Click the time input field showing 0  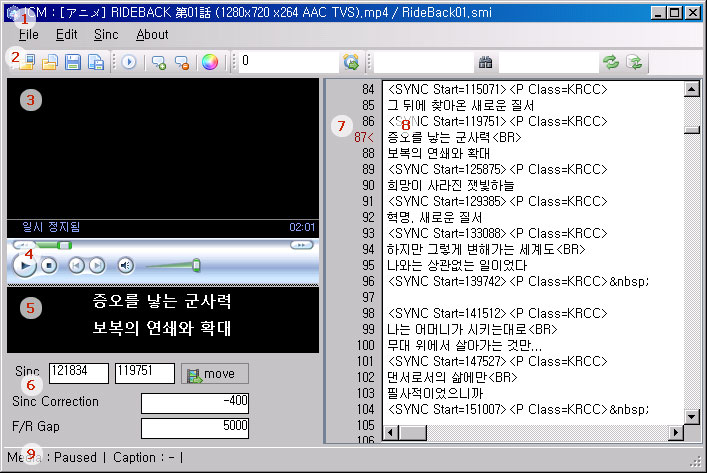click(x=289, y=61)
